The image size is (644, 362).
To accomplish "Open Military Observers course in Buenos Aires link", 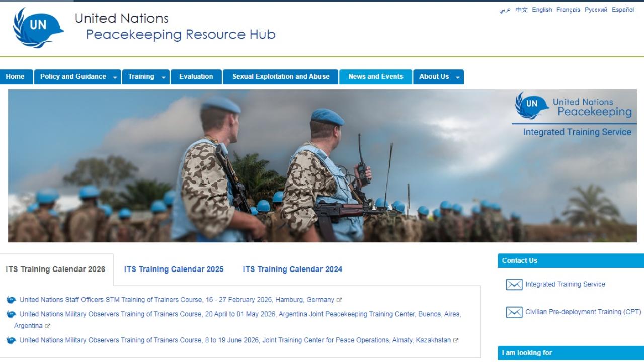I will tap(237, 320).
